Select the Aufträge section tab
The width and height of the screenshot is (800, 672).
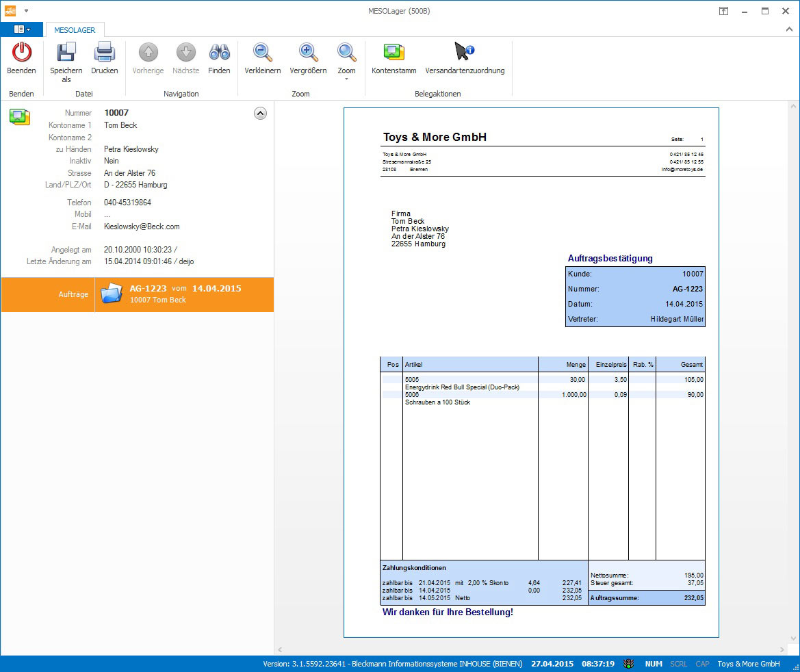(x=48, y=294)
